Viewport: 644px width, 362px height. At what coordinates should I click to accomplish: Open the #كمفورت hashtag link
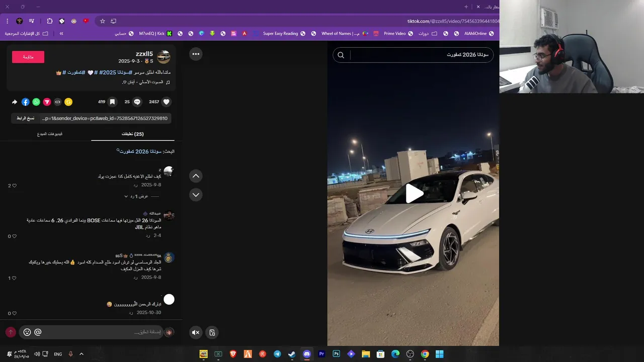pyautogui.click(x=73, y=72)
